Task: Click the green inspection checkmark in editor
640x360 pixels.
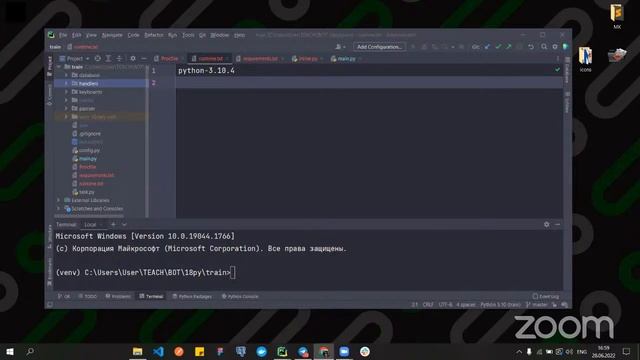Action: point(557,70)
